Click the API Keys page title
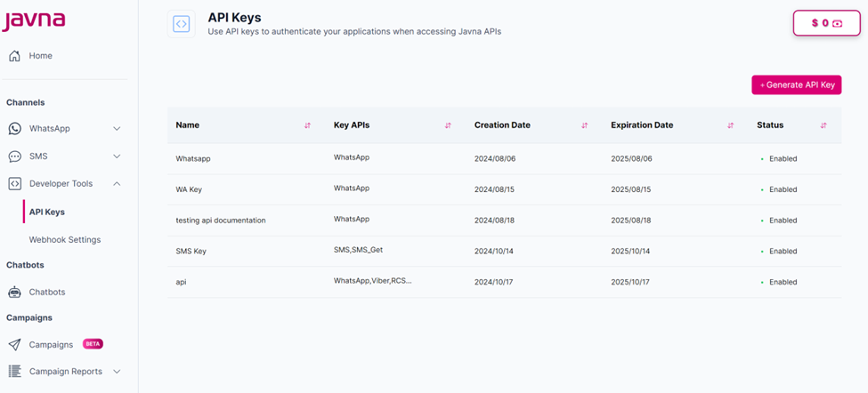The width and height of the screenshot is (868, 393). point(235,18)
